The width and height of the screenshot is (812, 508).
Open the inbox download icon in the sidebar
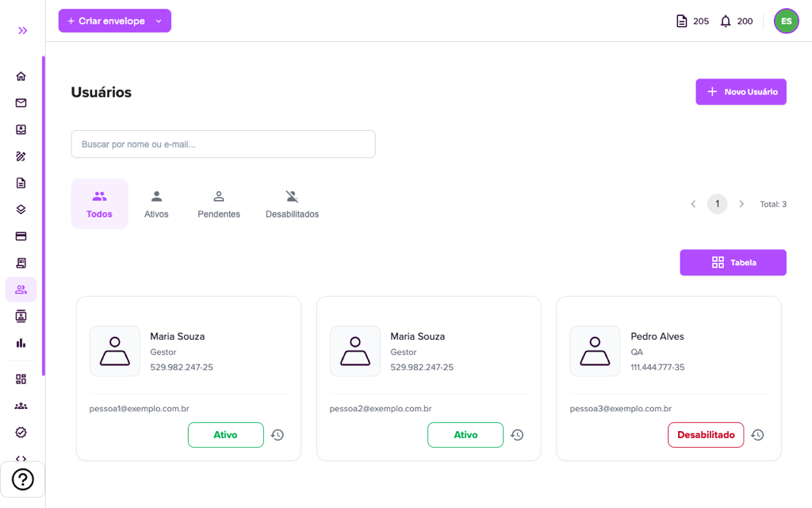tap(21, 129)
